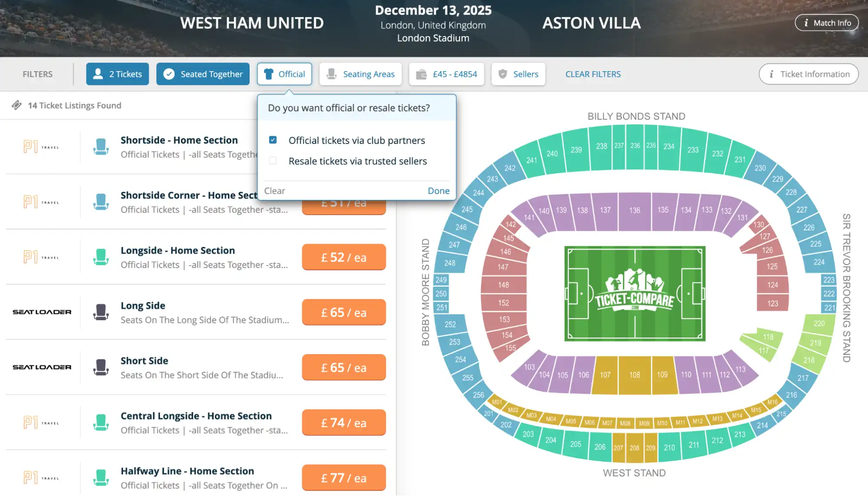Click the green seat icon beside Longside - Home Section
This screenshot has width=868, height=496.
click(101, 256)
